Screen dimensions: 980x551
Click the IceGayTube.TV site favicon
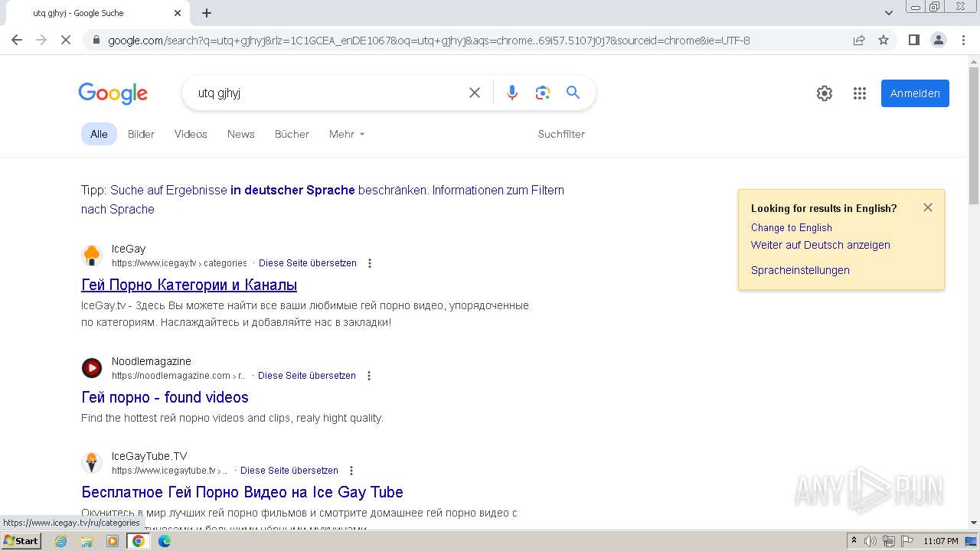pyautogui.click(x=92, y=463)
